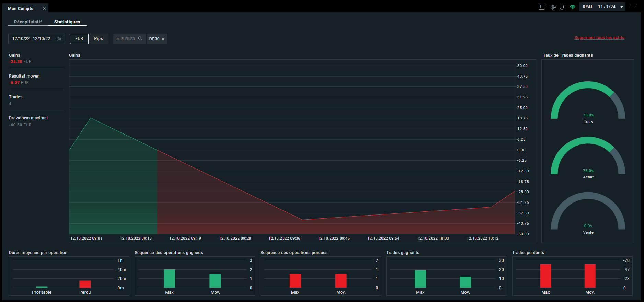Viewport: 644px width, 302px height.
Task: Click the gains chart peak point
Action: point(91,118)
